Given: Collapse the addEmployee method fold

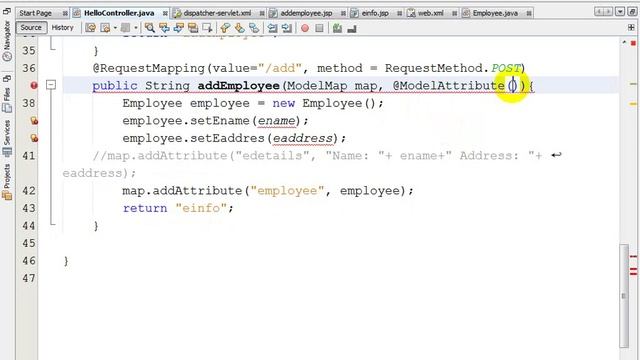Looking at the screenshot, I should coord(51,85).
